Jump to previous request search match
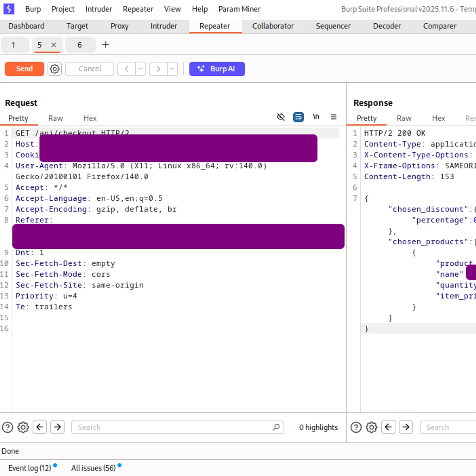Screen dimensions: 476x476 click(x=40, y=427)
